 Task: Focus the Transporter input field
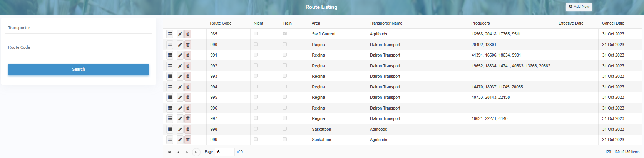pos(79,38)
